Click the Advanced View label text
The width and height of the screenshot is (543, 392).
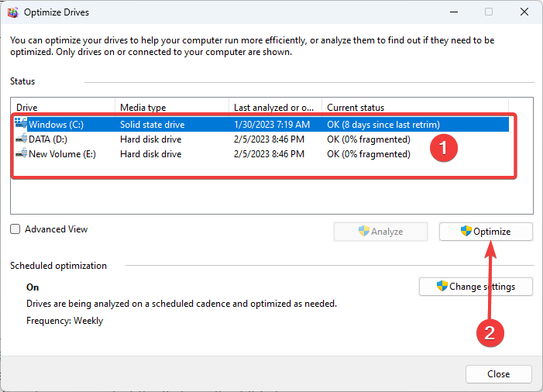[x=56, y=229]
